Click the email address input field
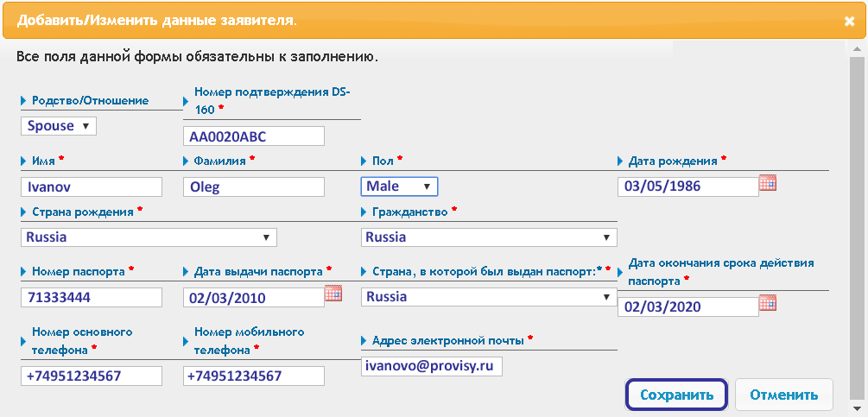868x417 pixels. point(432,366)
